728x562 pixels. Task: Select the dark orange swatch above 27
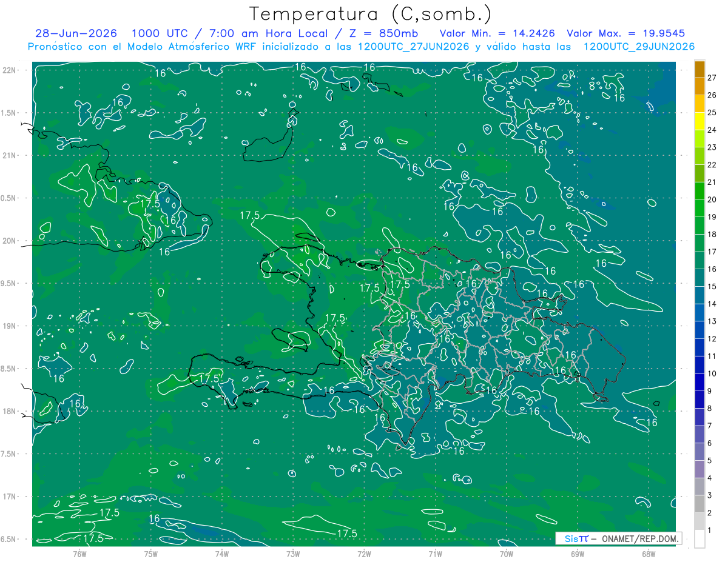pyautogui.click(x=699, y=69)
